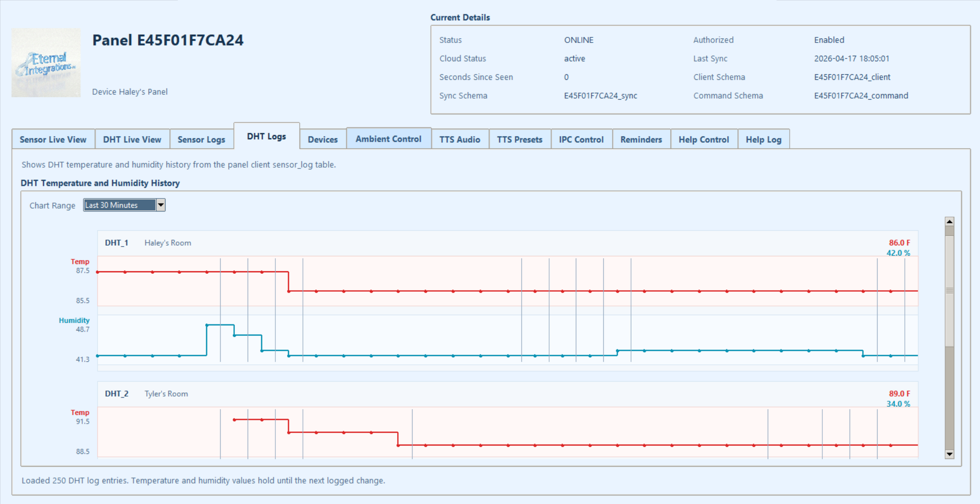Open the Help Log tab
Screen dimensions: 980x504
(x=764, y=139)
